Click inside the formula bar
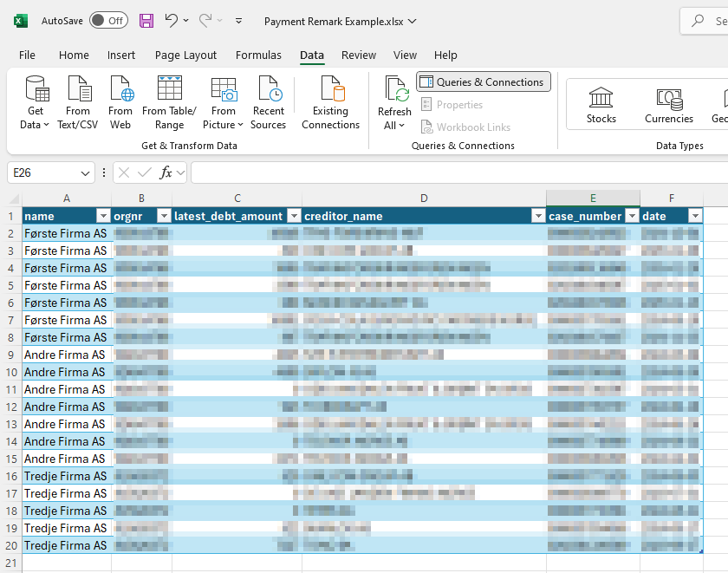 click(459, 173)
